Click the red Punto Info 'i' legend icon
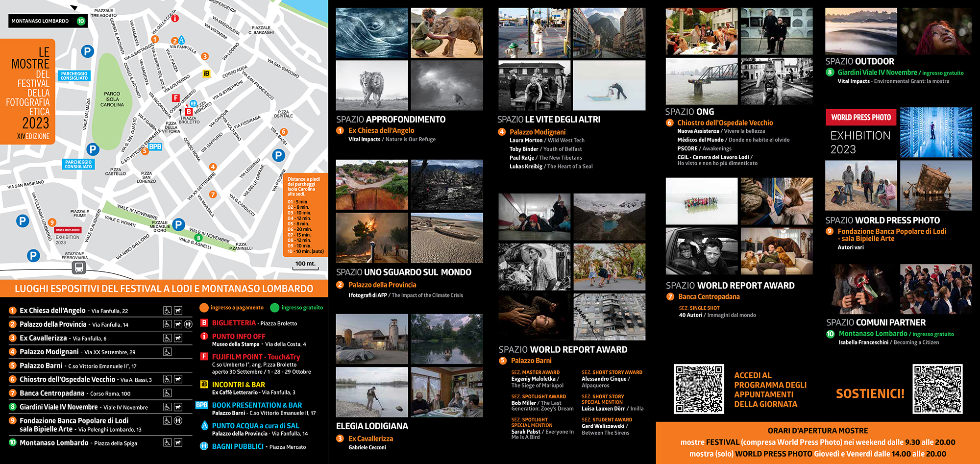The height and width of the screenshot is (464, 980). pos(204,336)
